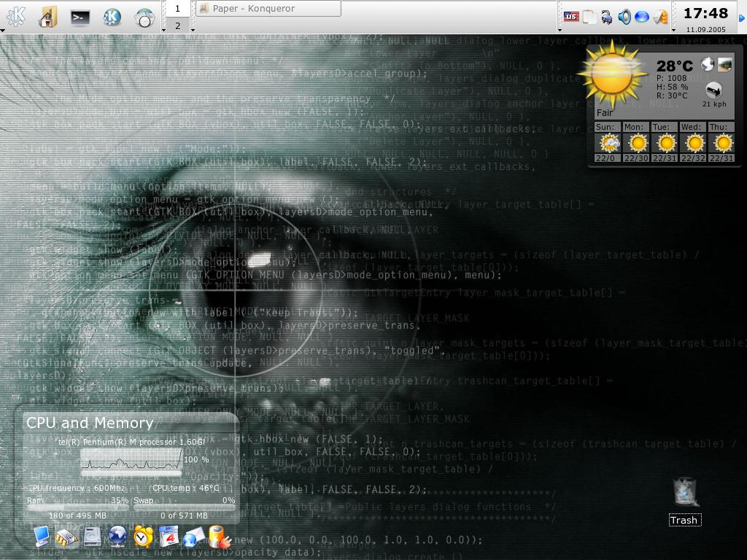Click the globe icon in weather widget
The image size is (747, 560).
708,64
